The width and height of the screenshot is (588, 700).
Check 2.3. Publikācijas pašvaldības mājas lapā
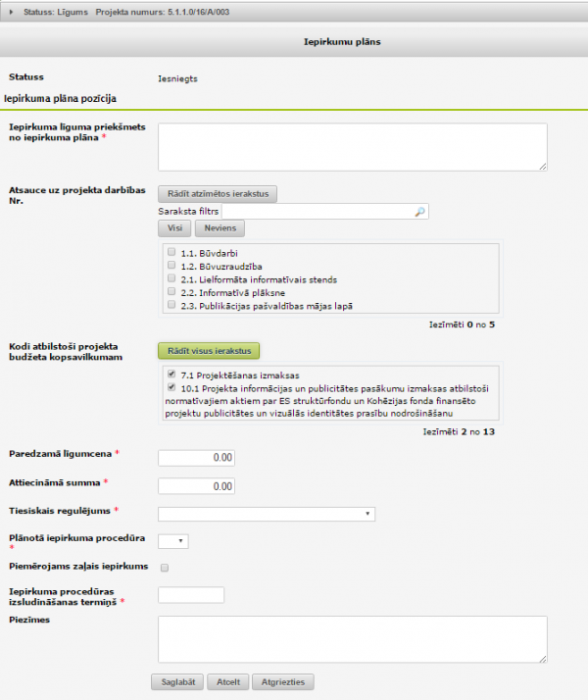click(172, 305)
